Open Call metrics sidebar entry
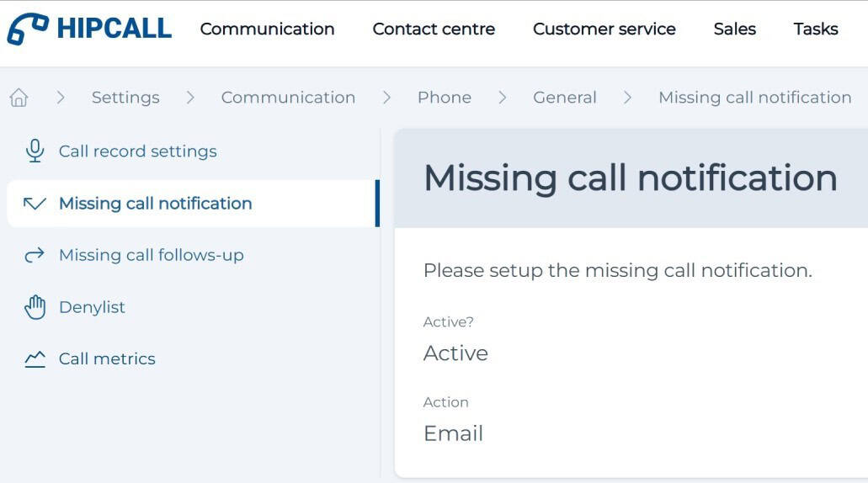868x483 pixels. (107, 359)
